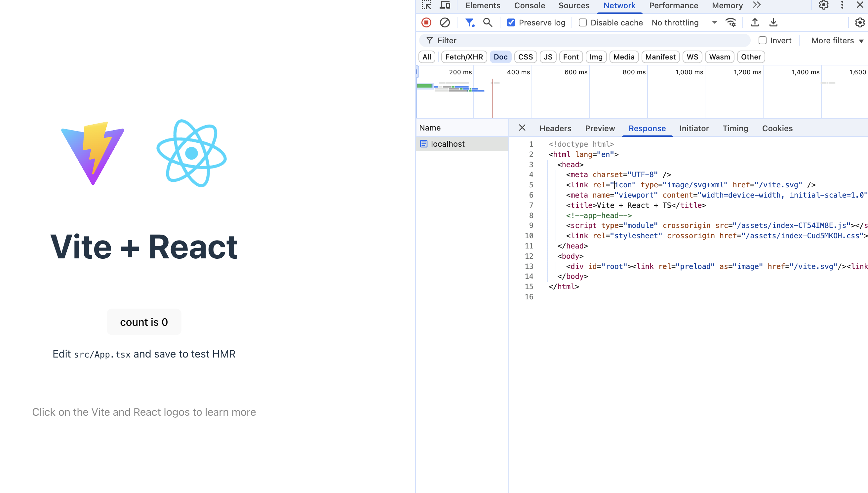Enable Invert filter checkbox
868x493 pixels.
pos(762,40)
